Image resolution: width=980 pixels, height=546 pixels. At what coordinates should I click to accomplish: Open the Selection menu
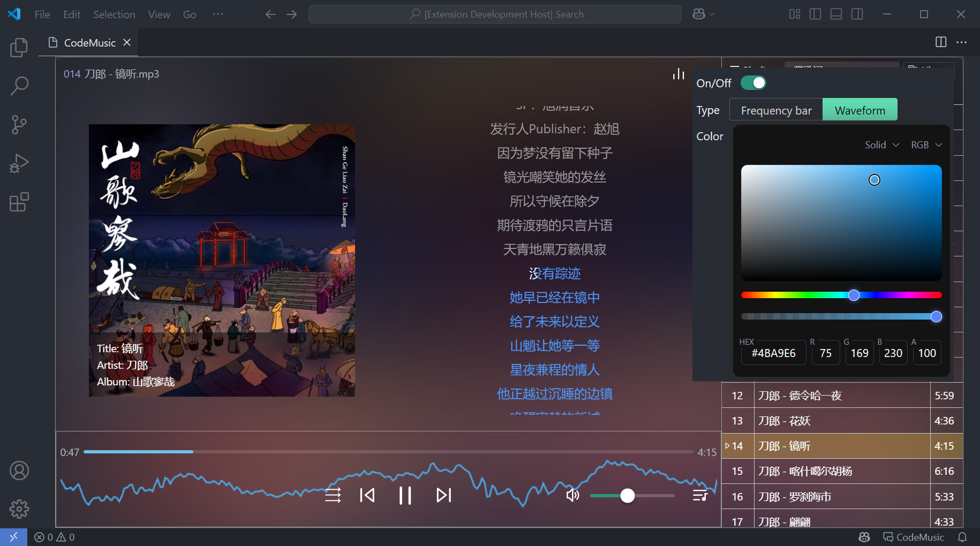click(x=114, y=14)
